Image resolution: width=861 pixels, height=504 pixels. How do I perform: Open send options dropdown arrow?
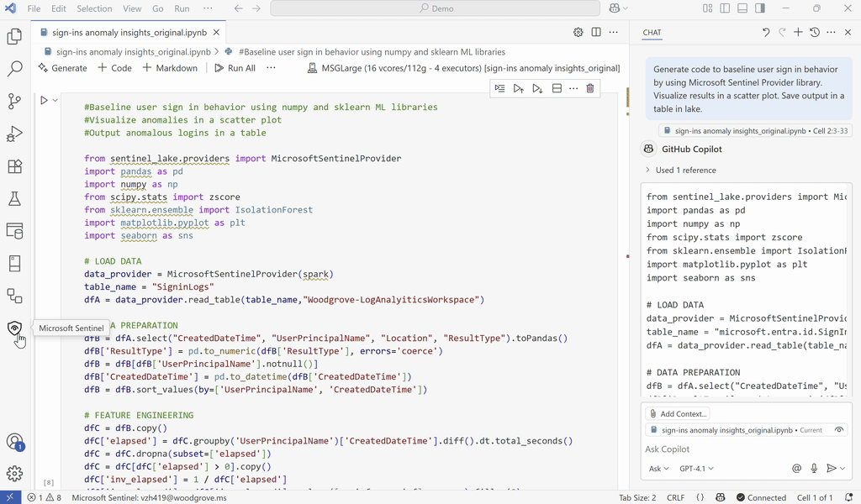coord(843,469)
